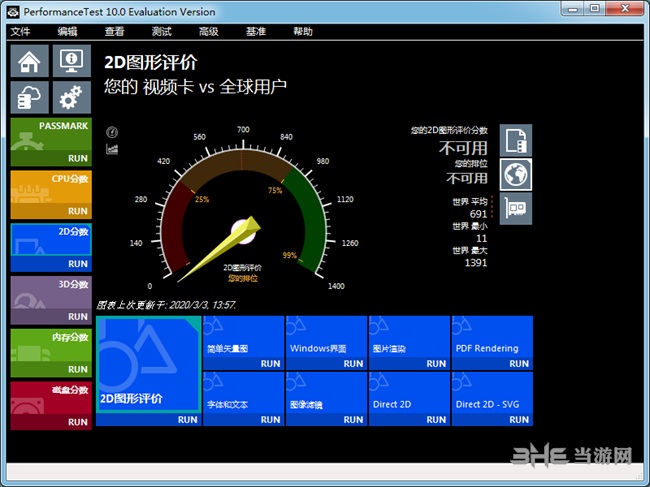This screenshot has height=487, width=650.
Task: Open the 高级 menu
Action: (209, 31)
